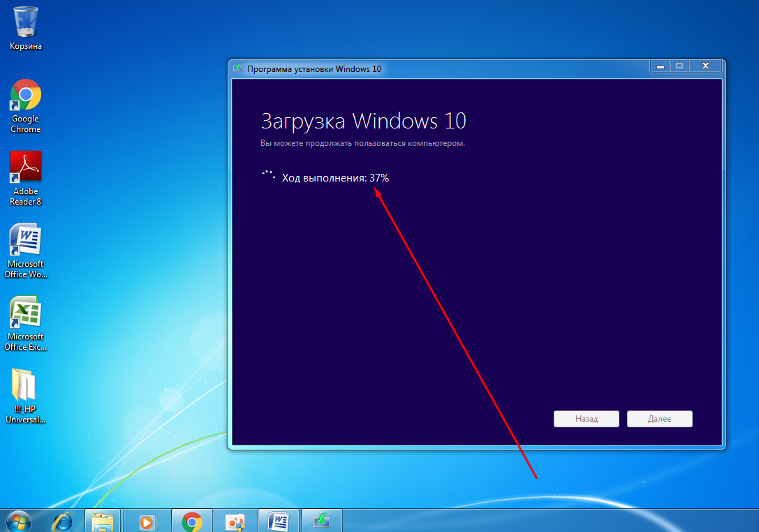The width and height of the screenshot is (759, 532).
Task: Click the taskbar icon right of Chrome
Action: click(x=235, y=522)
